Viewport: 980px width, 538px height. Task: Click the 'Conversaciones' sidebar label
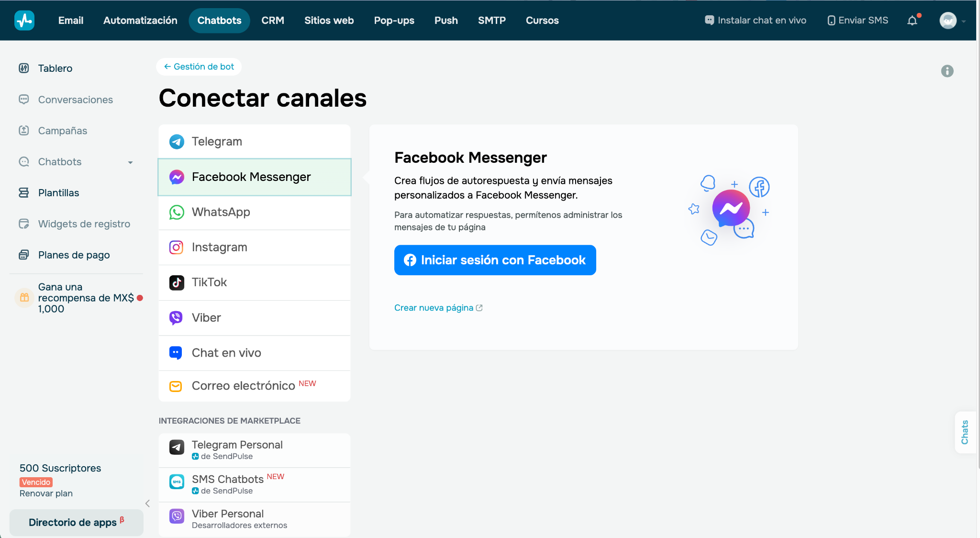(x=76, y=100)
